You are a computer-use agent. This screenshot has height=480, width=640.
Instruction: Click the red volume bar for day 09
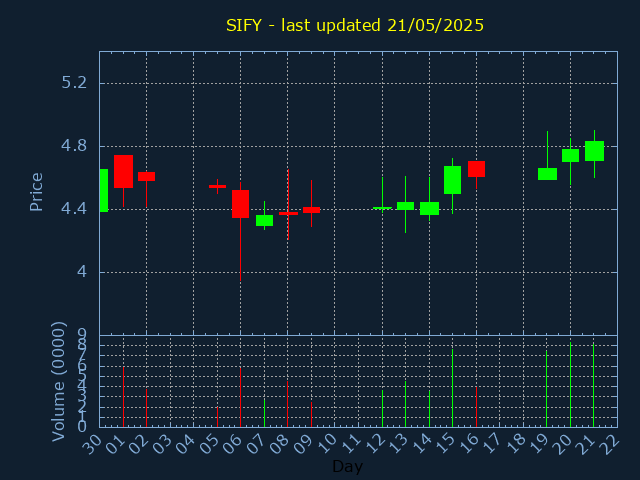(x=311, y=414)
